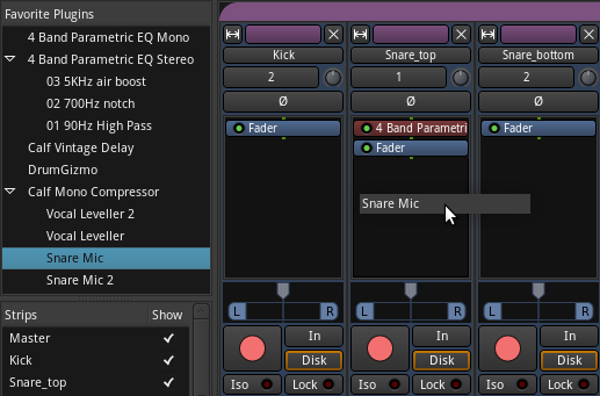Screen dimensions: 600x396
Task: Click Snare_bottom panner R label
Action: point(585,311)
